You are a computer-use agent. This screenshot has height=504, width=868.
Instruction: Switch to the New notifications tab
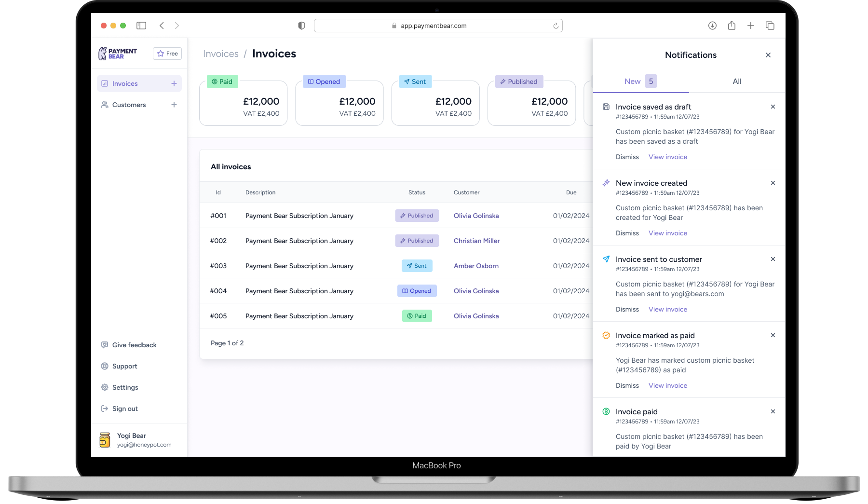tap(641, 82)
